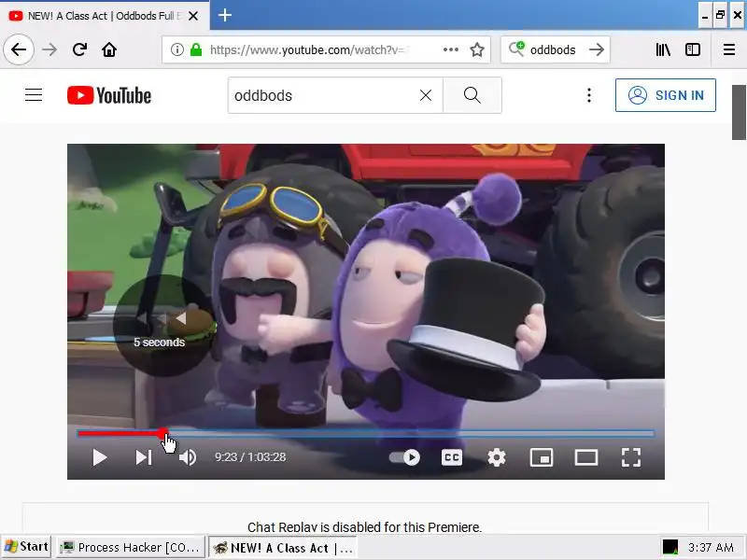This screenshot has width=747, height=560.
Task: Close the 'NEW! A Class Act' tab
Action: pyautogui.click(x=193, y=16)
